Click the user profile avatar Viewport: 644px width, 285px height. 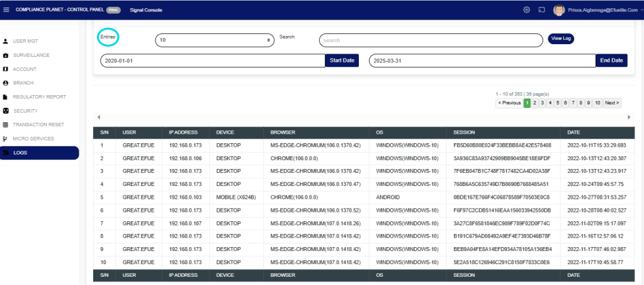click(558, 10)
